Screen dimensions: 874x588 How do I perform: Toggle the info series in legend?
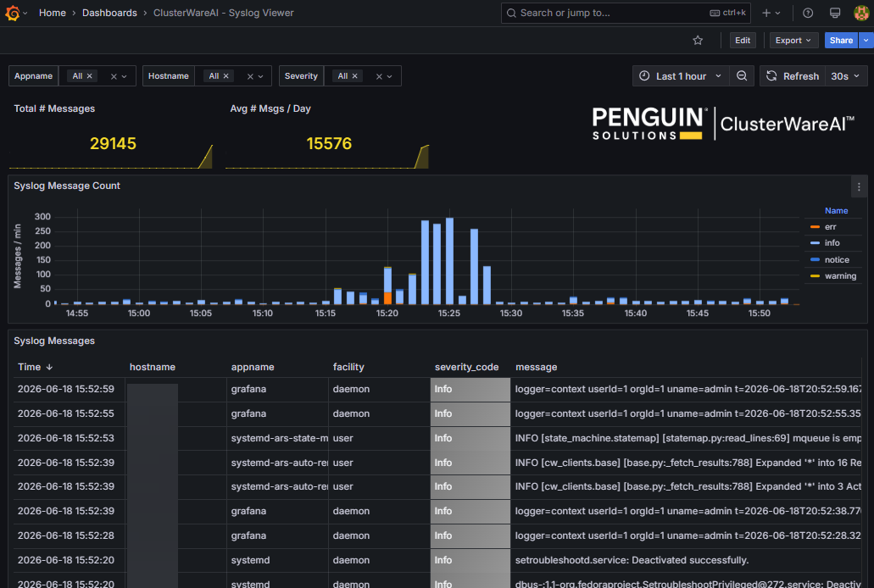[832, 242]
